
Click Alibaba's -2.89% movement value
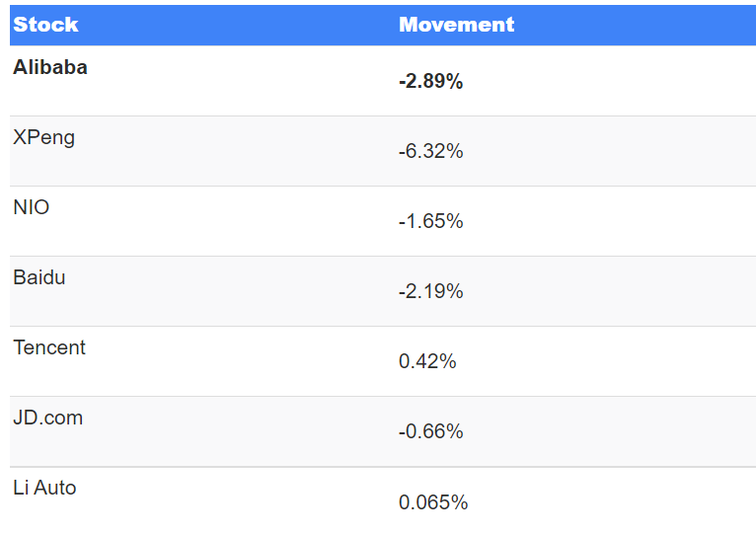[x=430, y=82]
